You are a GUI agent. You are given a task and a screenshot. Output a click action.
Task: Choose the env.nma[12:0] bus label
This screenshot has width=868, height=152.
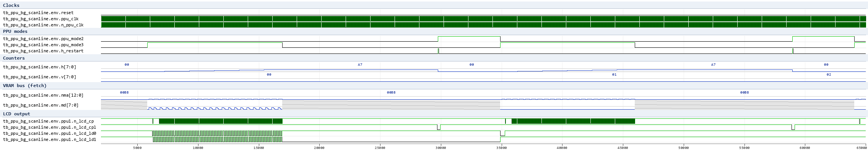43,95
